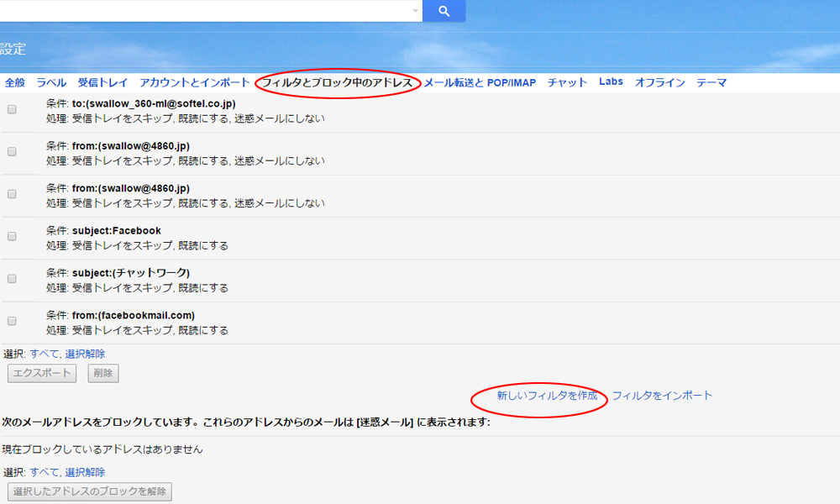Open the アカウントとインポート tab
This screenshot has height=504, width=840.
(x=195, y=82)
